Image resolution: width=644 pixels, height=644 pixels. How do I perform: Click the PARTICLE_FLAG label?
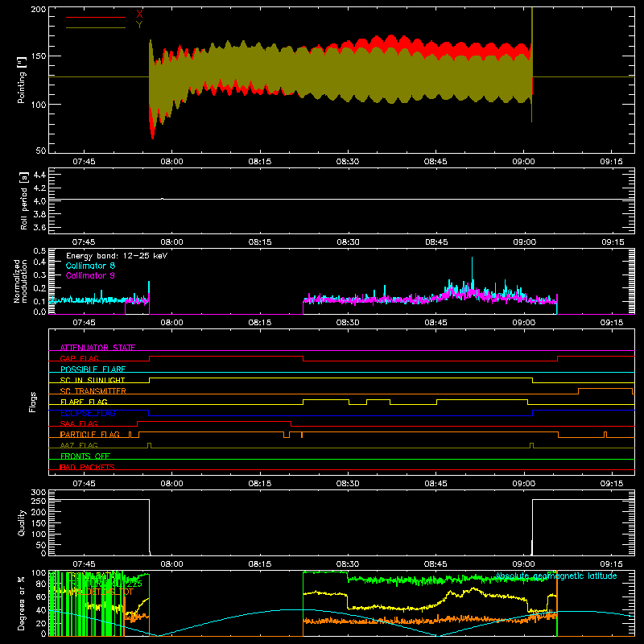point(90,435)
